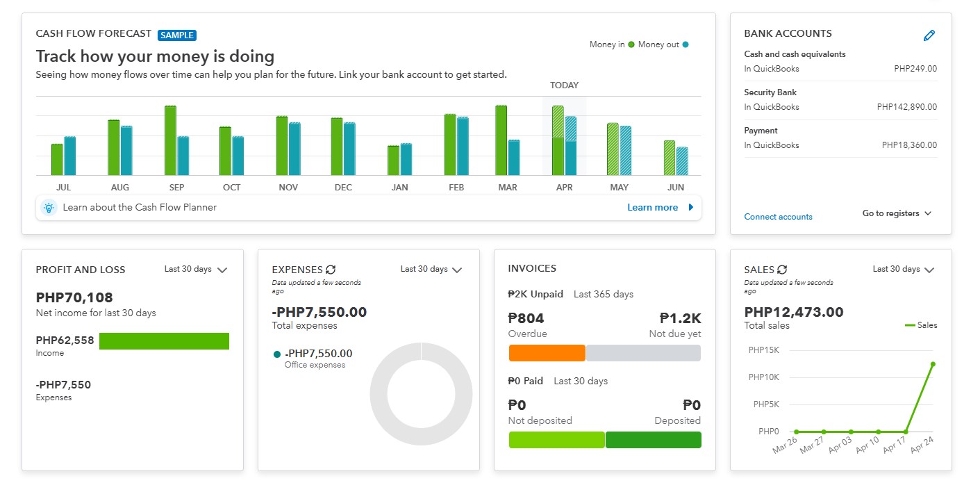Click the SAMPLE badge beside Cash Flow Forecast

(x=177, y=35)
